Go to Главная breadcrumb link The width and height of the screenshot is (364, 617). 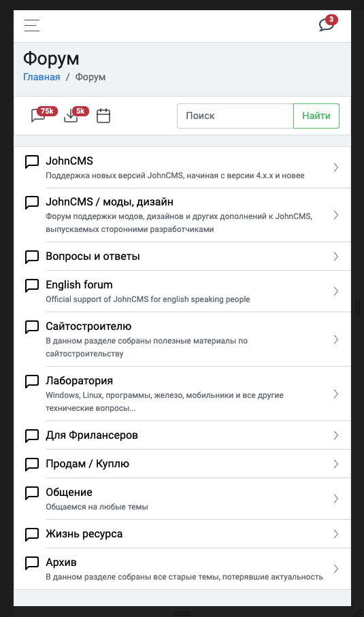42,77
